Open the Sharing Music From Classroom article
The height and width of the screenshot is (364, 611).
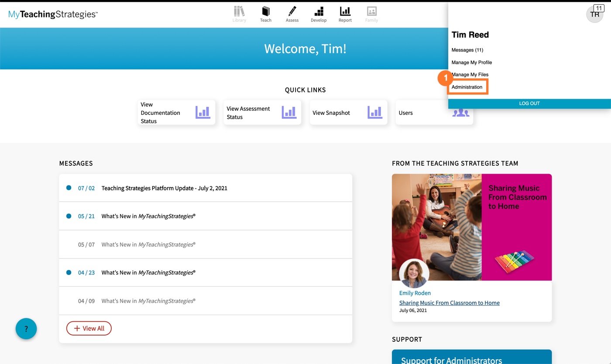(450, 302)
